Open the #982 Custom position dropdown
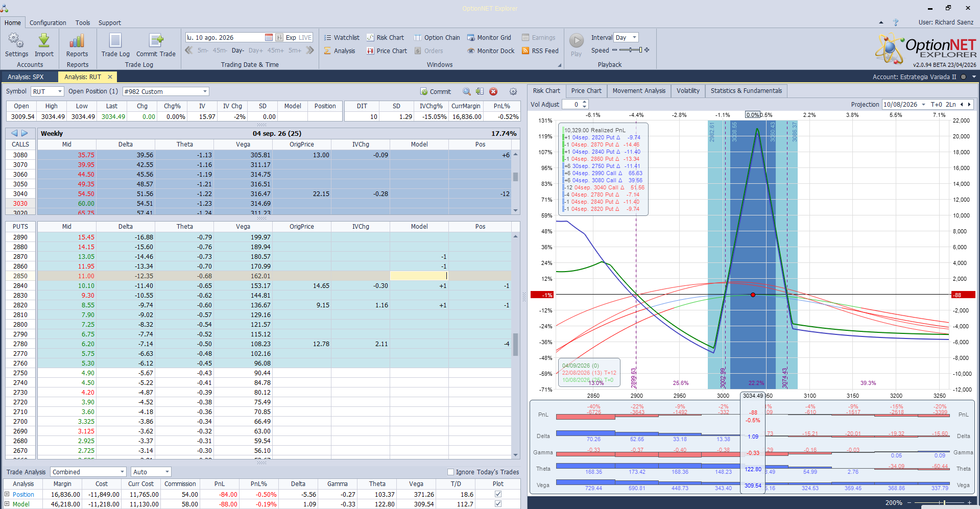 point(205,91)
